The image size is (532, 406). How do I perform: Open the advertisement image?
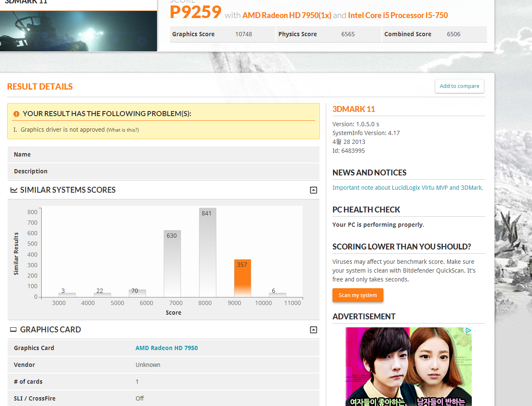(409, 367)
